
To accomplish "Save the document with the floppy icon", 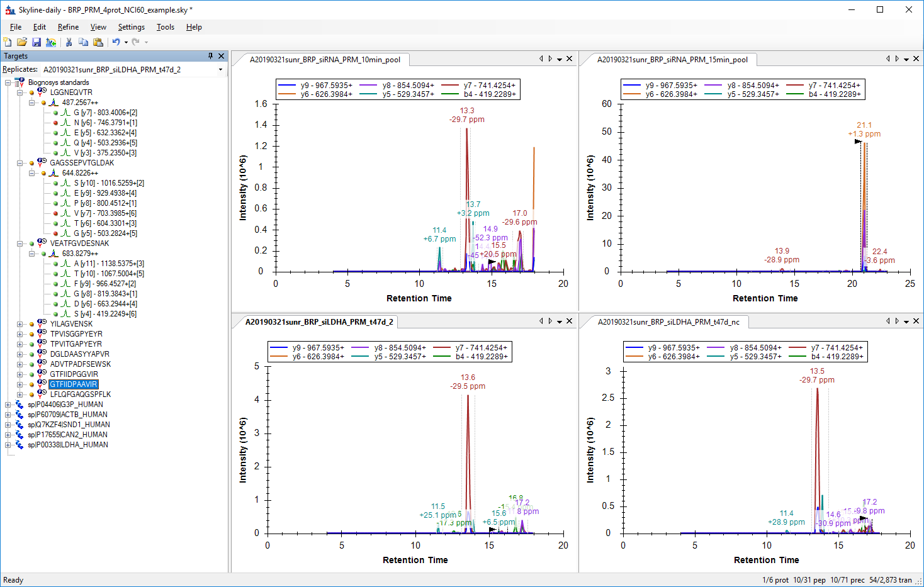I will click(37, 42).
